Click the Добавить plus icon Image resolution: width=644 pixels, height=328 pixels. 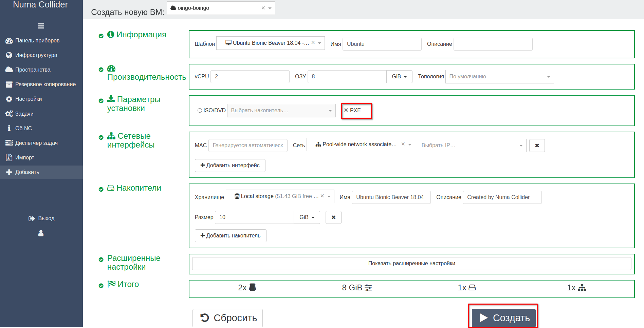tap(9, 172)
